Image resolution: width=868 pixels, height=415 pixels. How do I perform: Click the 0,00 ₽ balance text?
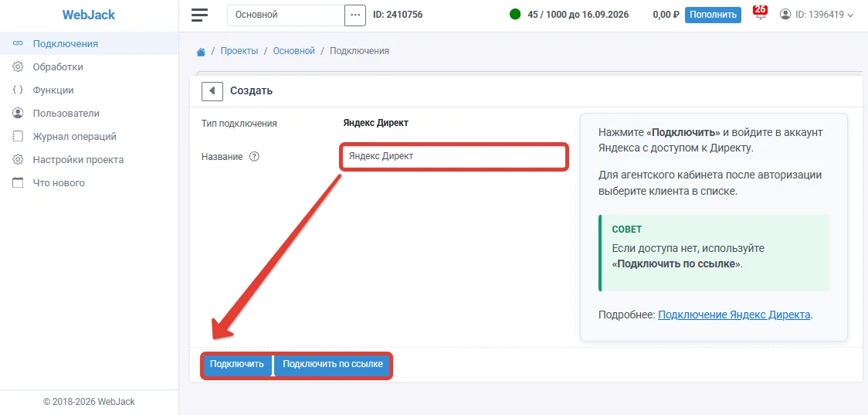[x=666, y=15]
